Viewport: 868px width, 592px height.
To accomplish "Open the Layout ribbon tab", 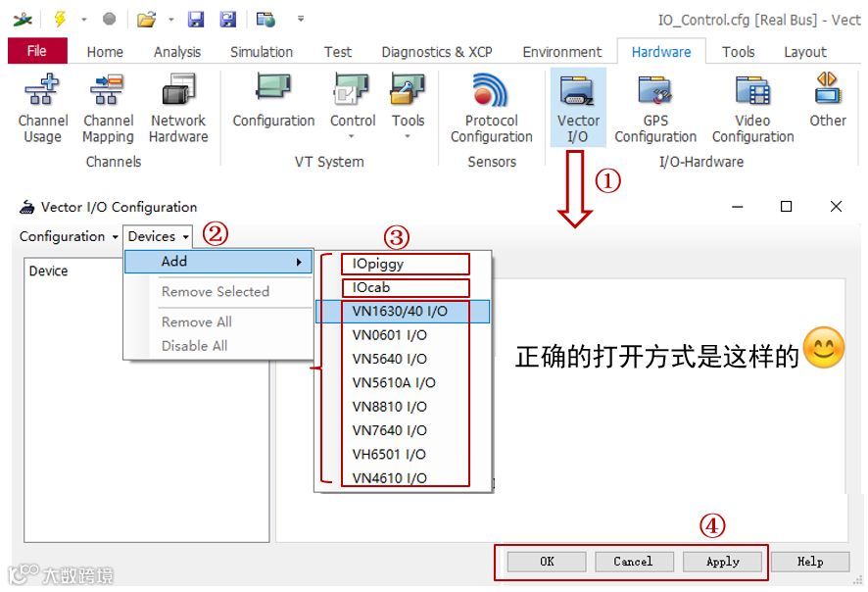I will click(x=805, y=52).
